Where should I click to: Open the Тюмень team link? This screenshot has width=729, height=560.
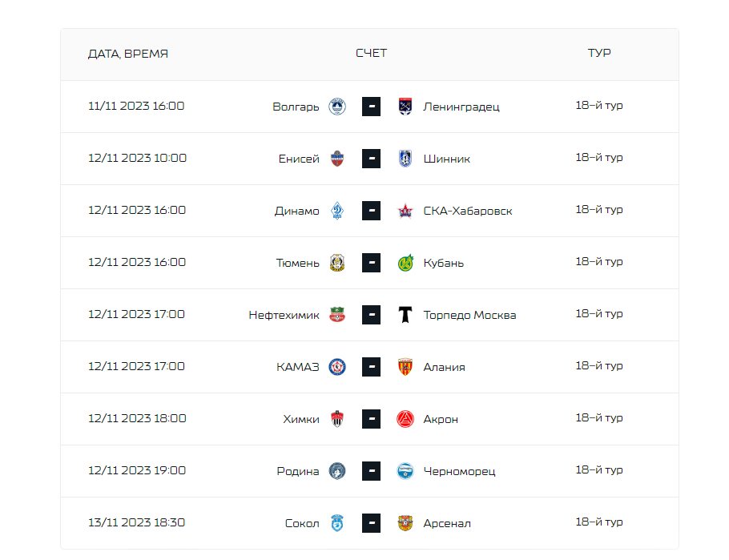coord(297,264)
